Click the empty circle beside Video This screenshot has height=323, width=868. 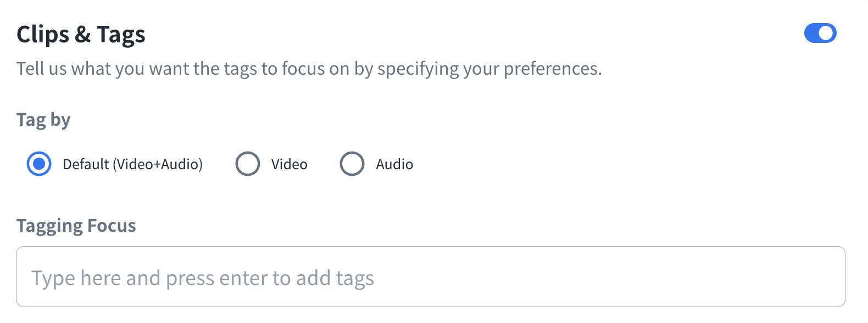click(x=247, y=164)
